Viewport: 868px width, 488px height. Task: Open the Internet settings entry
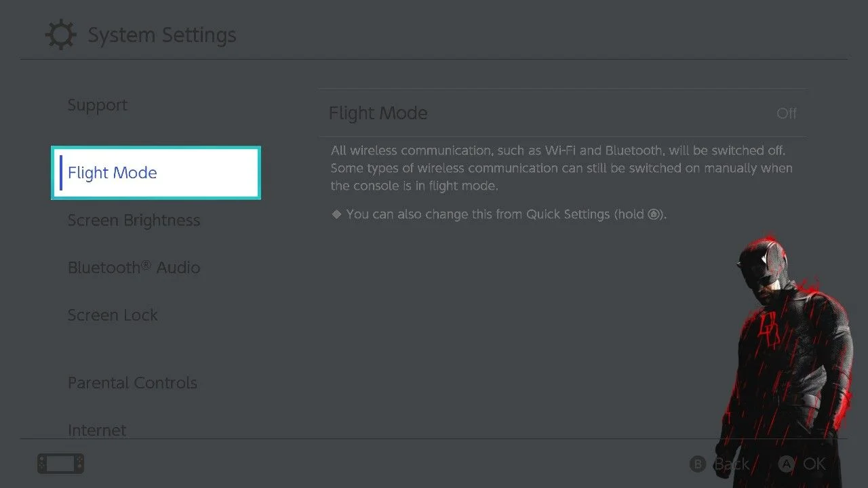[97, 430]
